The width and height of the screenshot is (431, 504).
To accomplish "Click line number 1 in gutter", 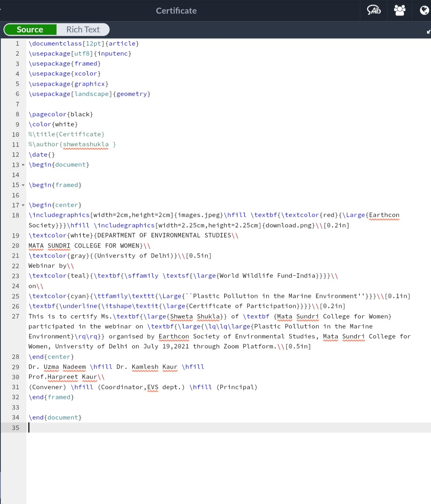I will (x=17, y=44).
